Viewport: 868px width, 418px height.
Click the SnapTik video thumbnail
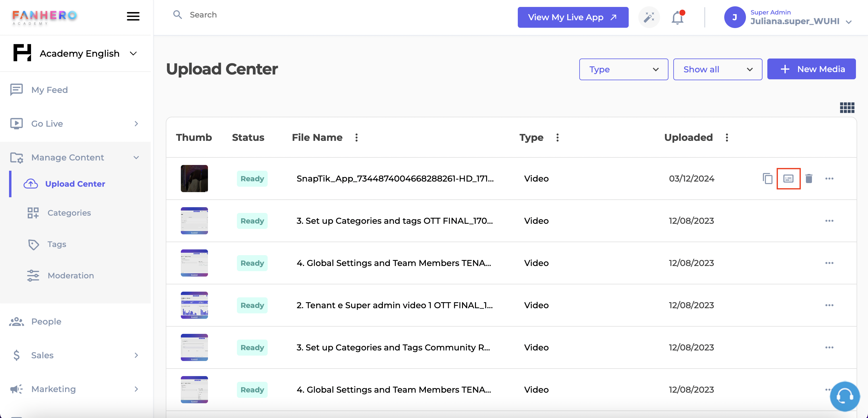pyautogui.click(x=194, y=178)
